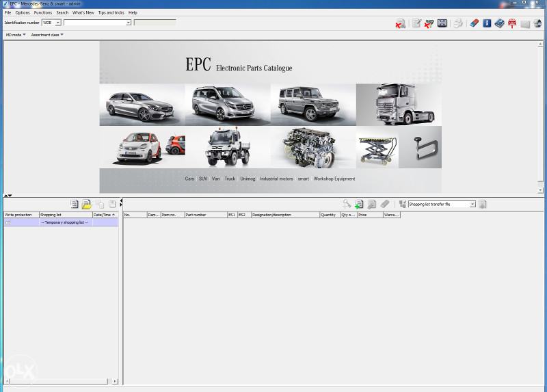Select the Unimog category link

click(248, 179)
